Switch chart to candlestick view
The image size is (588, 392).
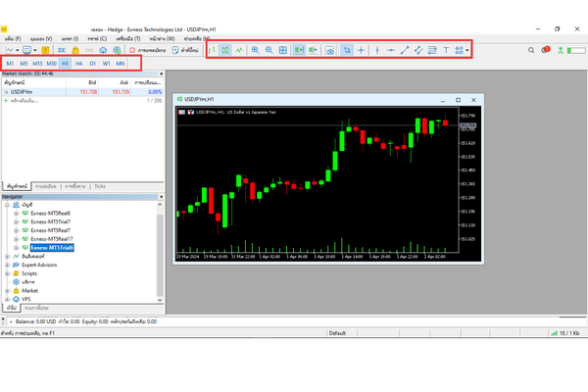tap(224, 49)
